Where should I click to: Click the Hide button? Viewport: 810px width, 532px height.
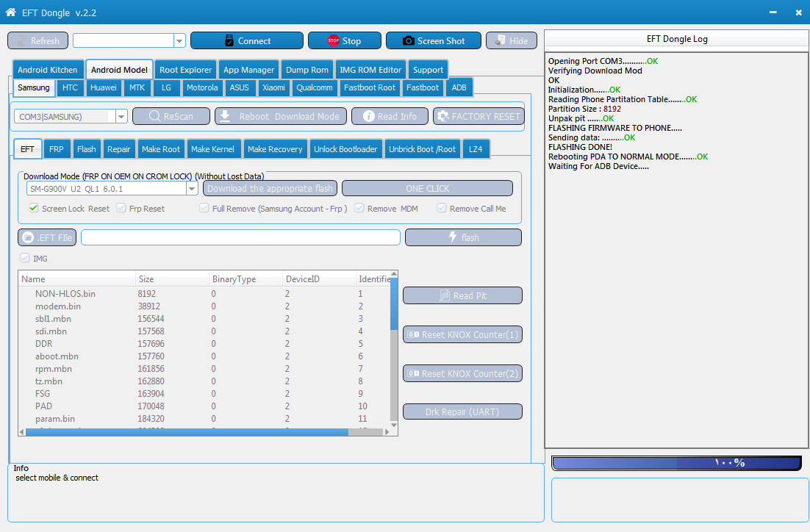[512, 41]
